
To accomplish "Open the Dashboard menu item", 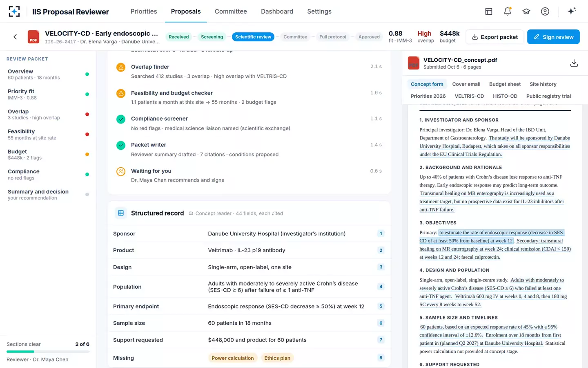I will [277, 11].
